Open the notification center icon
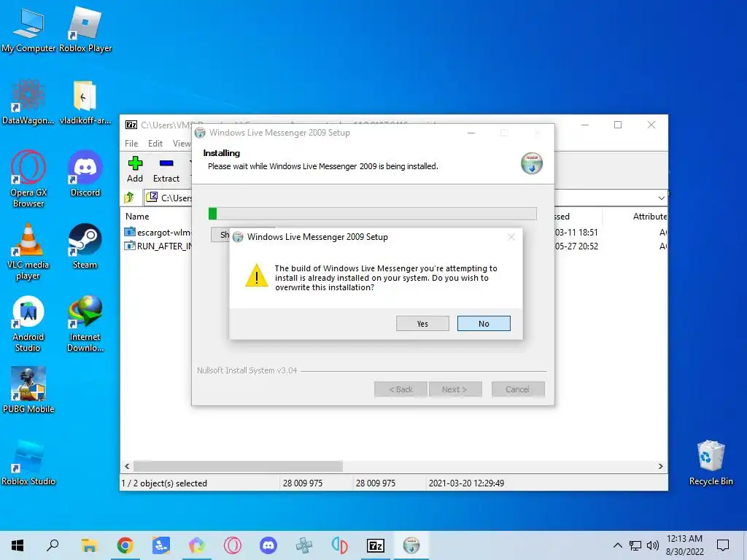The width and height of the screenshot is (747, 560). [723, 545]
